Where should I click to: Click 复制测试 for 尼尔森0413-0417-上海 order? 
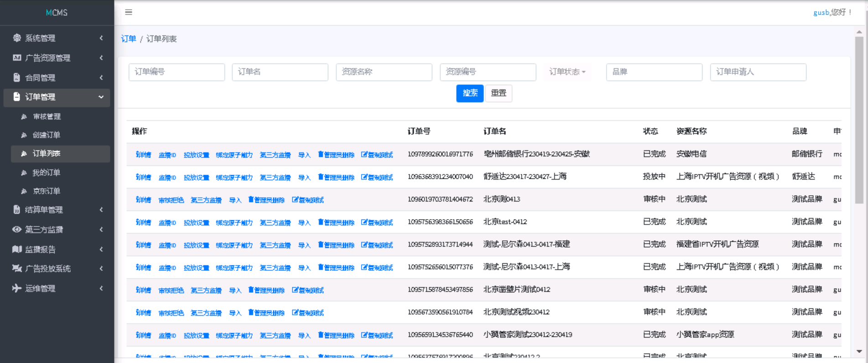pos(377,267)
